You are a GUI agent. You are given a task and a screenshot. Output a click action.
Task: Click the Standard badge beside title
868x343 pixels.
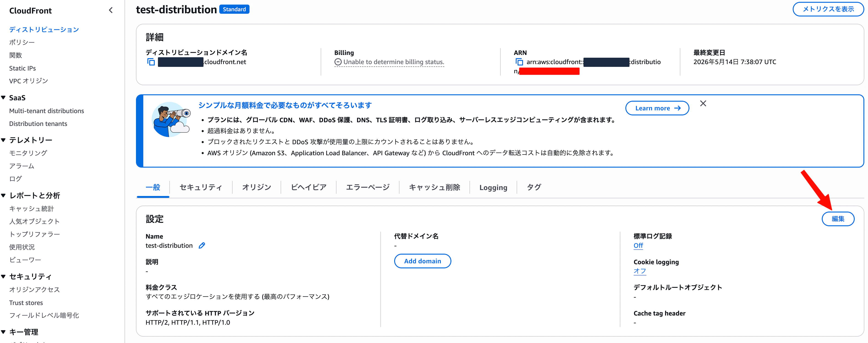tap(234, 9)
